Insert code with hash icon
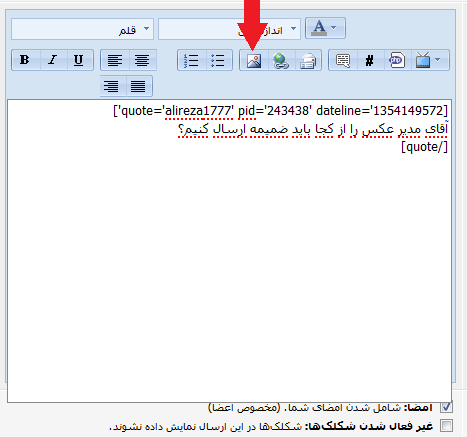This screenshot has height=437, width=467. coord(370,60)
